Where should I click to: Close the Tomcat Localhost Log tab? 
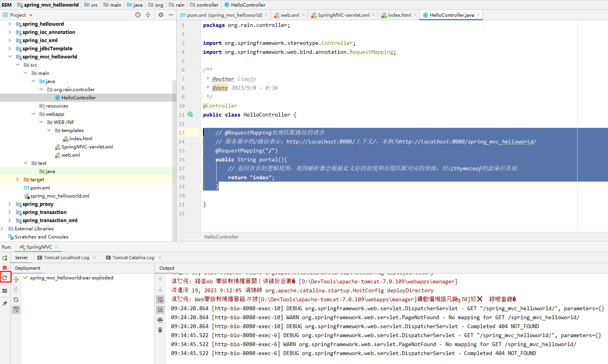95,258
